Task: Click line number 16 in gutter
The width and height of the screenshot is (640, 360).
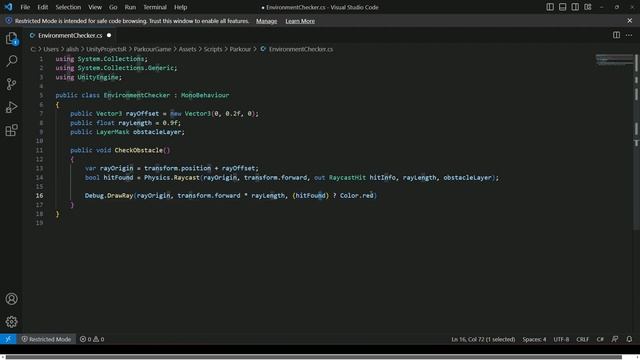Action: pyautogui.click(x=39, y=196)
